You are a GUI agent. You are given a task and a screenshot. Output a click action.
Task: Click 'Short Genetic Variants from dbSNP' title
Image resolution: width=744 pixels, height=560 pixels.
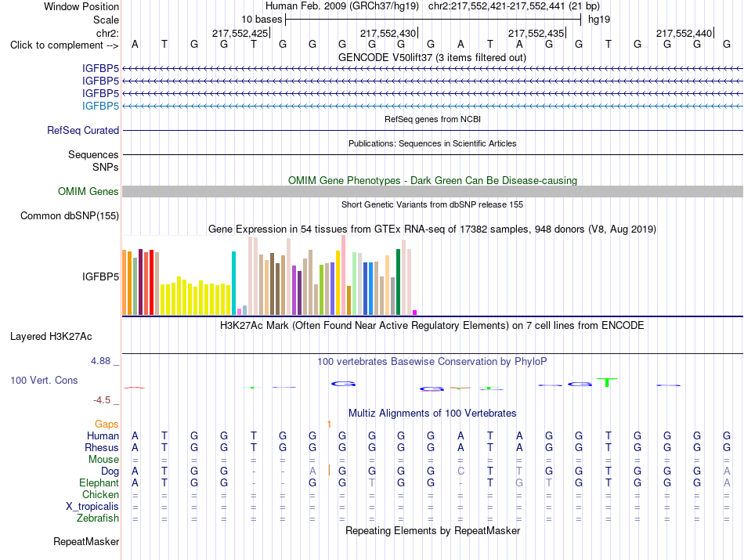click(x=432, y=204)
